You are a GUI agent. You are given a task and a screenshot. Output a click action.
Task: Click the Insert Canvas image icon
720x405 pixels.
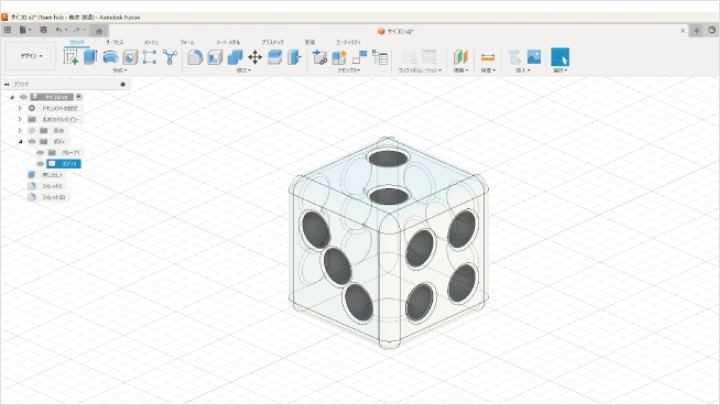pos(534,57)
